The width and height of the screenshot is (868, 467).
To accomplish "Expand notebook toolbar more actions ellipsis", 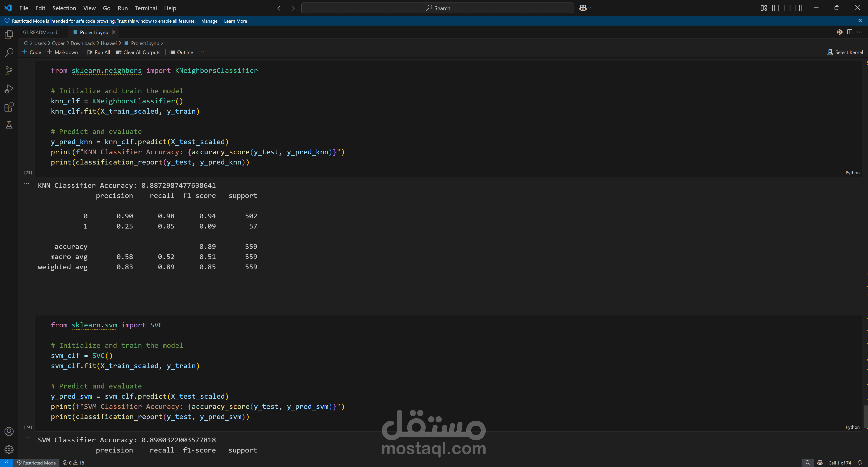I will coord(202,52).
